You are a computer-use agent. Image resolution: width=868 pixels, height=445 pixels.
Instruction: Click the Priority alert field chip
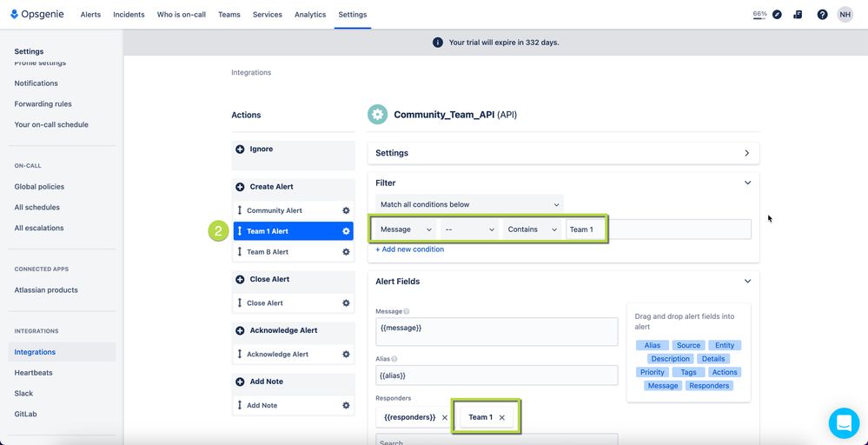tap(653, 373)
